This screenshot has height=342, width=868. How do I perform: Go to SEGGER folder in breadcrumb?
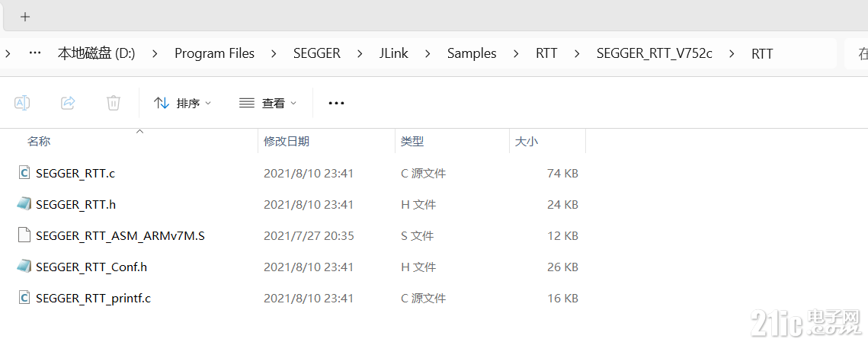pos(317,53)
